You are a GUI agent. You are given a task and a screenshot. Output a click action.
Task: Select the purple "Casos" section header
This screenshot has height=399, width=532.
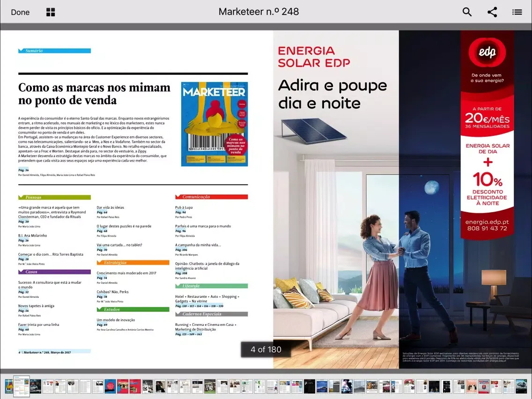click(55, 272)
